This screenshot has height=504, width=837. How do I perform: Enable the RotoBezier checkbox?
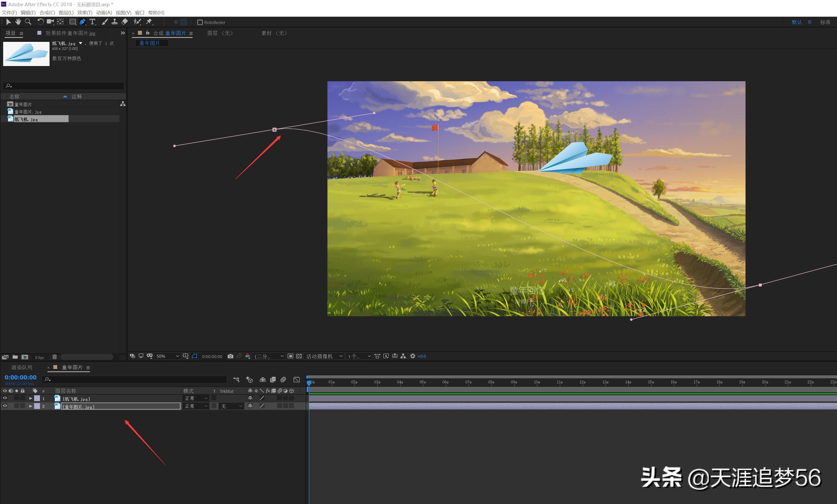(200, 22)
